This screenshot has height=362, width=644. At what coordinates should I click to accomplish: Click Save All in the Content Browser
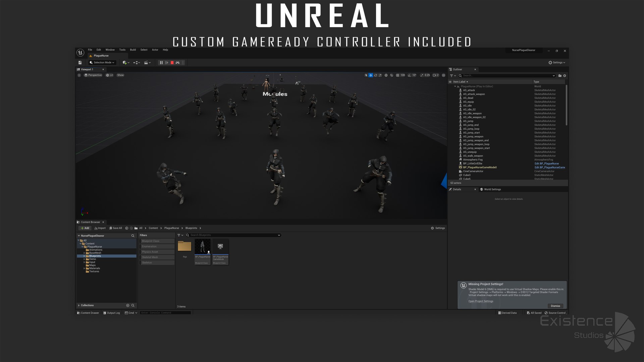pos(116,228)
